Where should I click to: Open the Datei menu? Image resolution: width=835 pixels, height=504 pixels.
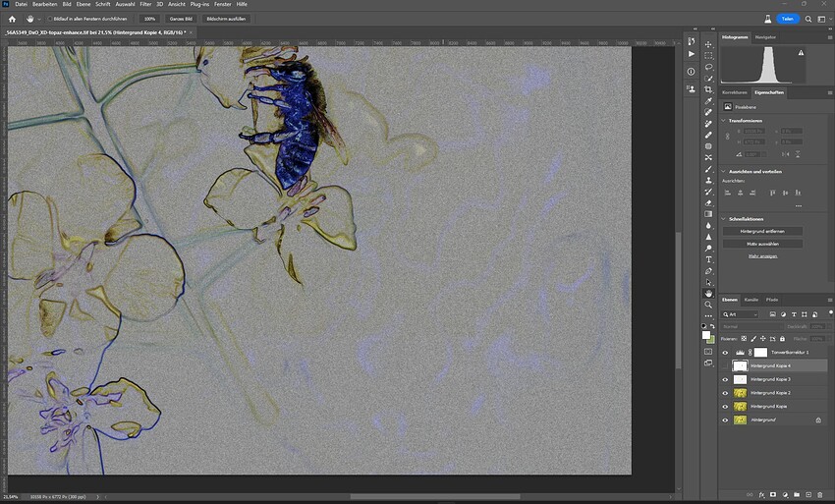(22, 4)
